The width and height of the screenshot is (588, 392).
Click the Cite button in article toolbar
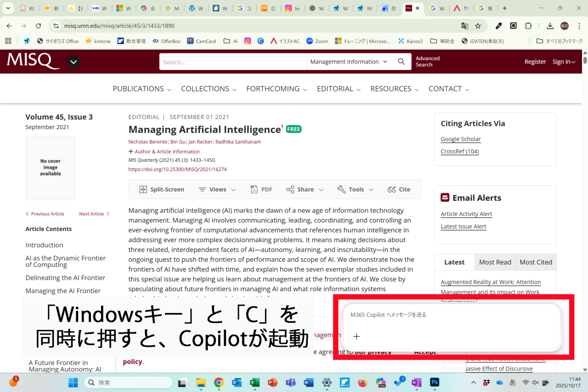tap(399, 189)
